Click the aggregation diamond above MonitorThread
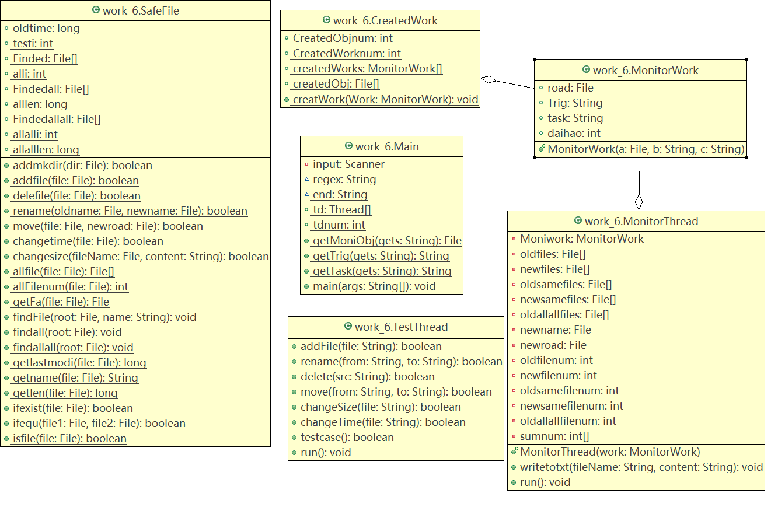The height and width of the screenshot is (532, 771). [639, 202]
